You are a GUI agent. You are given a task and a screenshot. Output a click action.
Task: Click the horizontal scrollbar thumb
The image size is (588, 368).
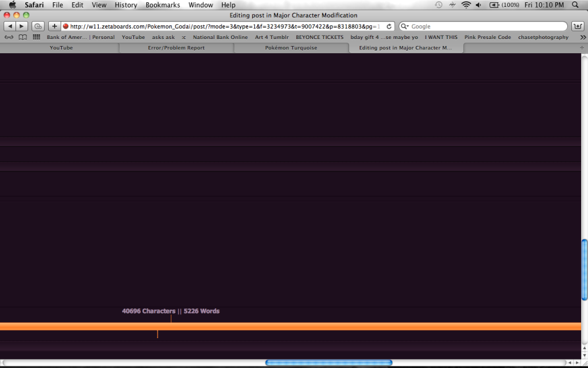click(328, 363)
